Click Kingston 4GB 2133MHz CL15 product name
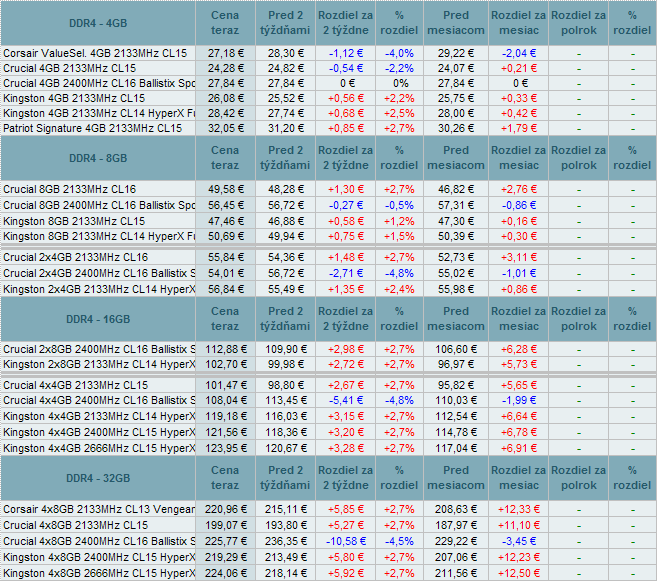The image size is (657, 581). click(x=74, y=98)
